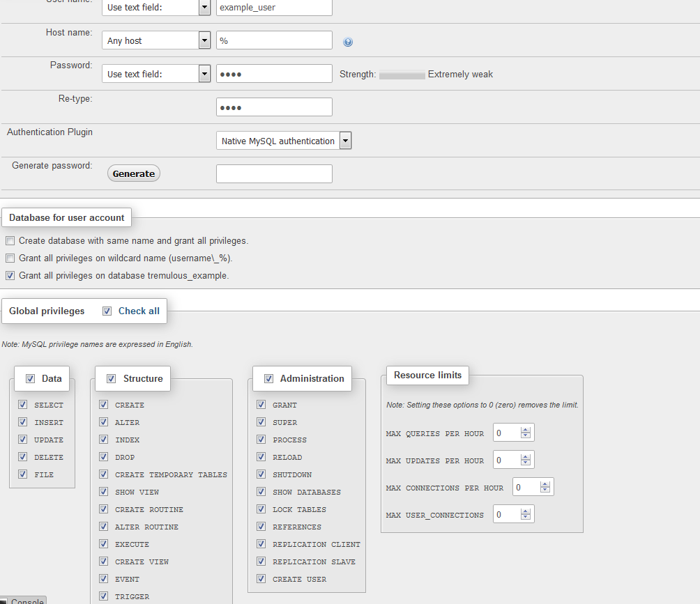Open the Host name 'Any host' dropdown
700x604 pixels.
[x=156, y=41]
